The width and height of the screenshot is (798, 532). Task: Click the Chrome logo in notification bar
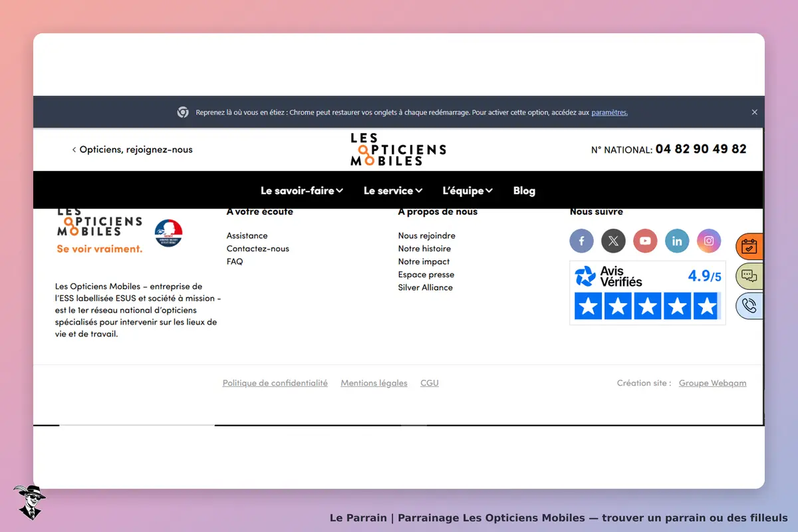[x=183, y=112]
